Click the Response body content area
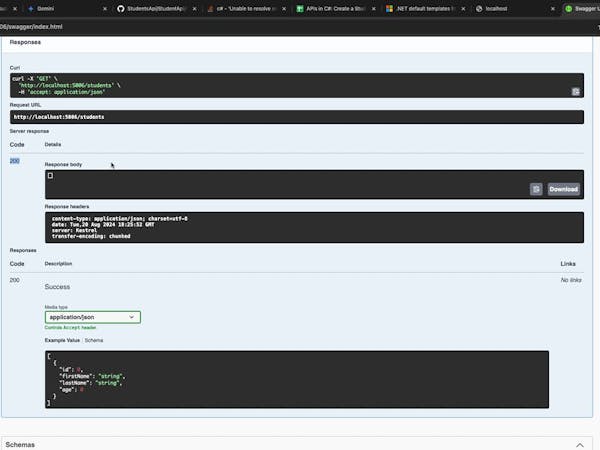 pyautogui.click(x=314, y=184)
